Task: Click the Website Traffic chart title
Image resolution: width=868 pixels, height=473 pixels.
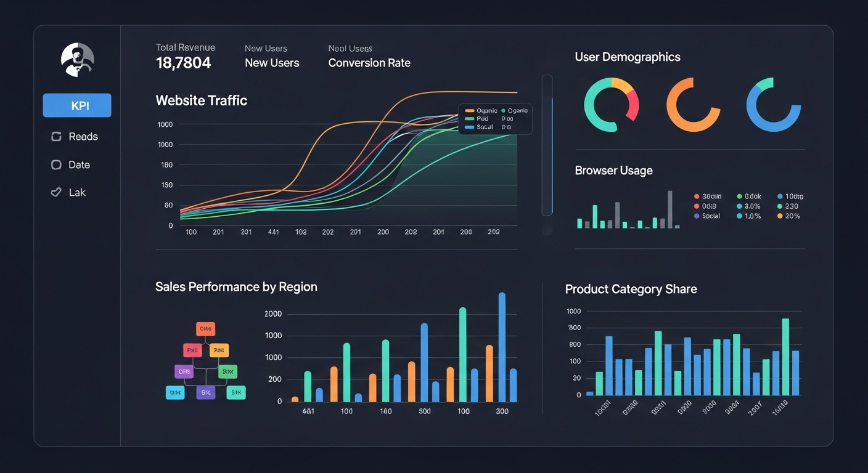Action: coord(201,100)
